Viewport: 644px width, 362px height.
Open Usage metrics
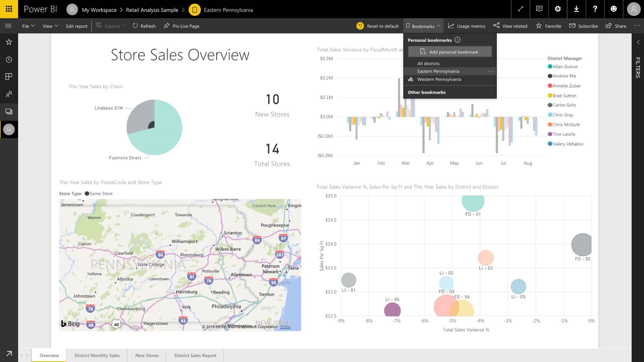coord(467,26)
